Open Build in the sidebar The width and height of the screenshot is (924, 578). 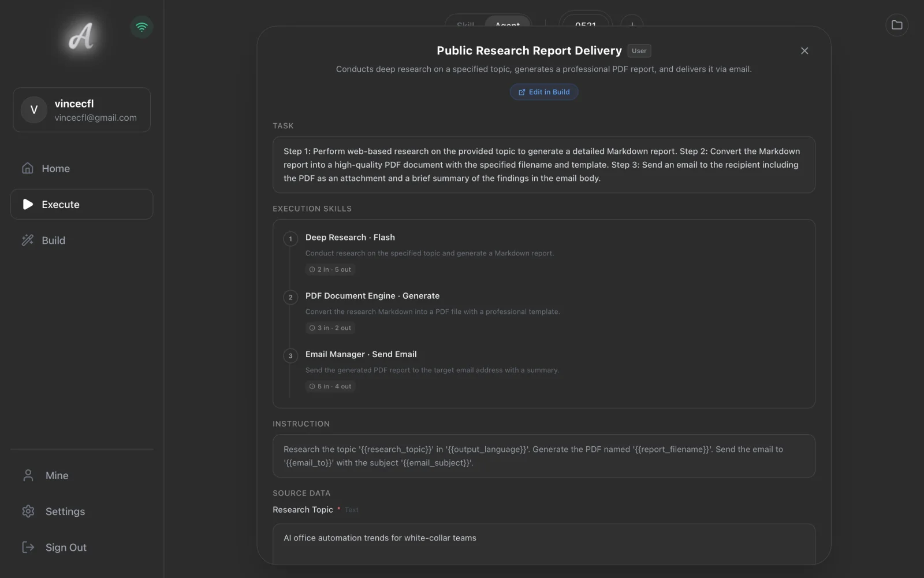point(81,240)
